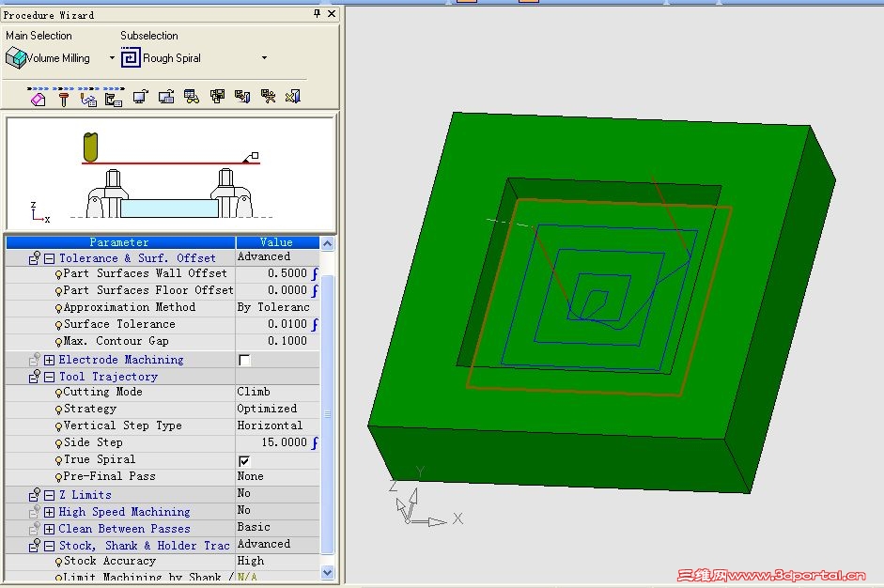This screenshot has height=588, width=884.
Task: Toggle the Electrode Machining checkbox
Action: click(244, 360)
